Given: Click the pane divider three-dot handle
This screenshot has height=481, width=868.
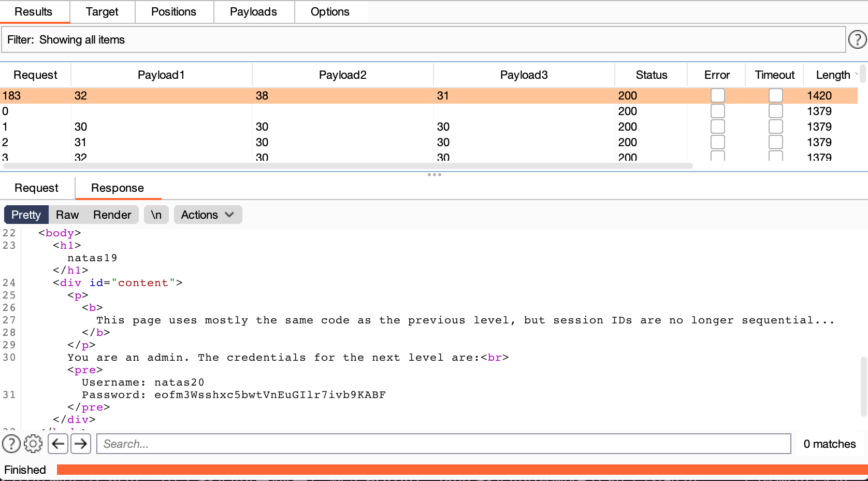Looking at the screenshot, I should 434,175.
